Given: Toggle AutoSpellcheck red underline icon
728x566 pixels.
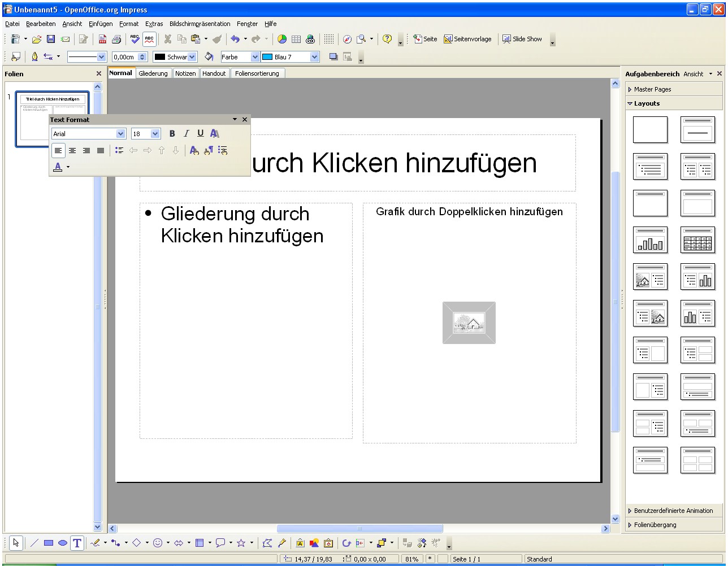Looking at the screenshot, I should point(149,39).
